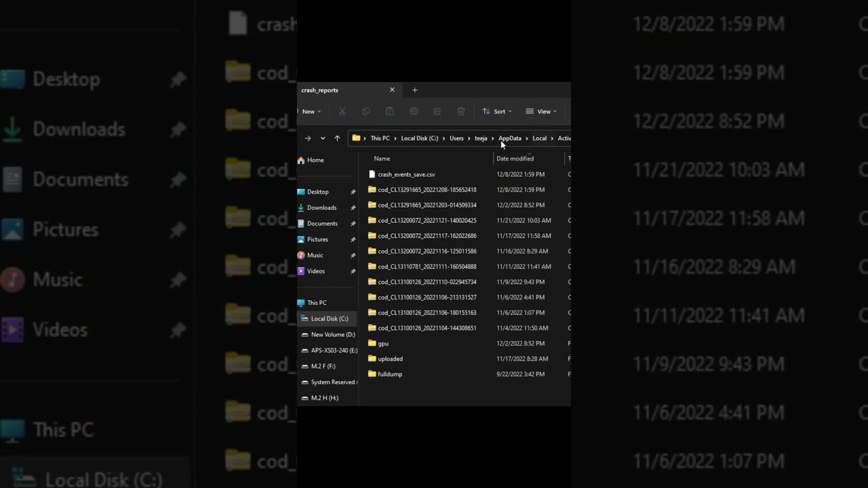
Task: Go to teeja in the breadcrumb path
Action: click(481, 138)
